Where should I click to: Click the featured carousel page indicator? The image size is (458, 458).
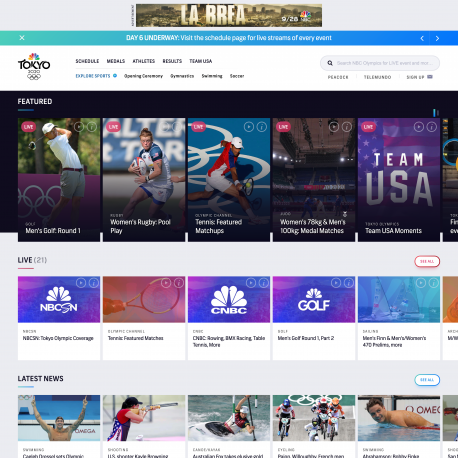coord(436,113)
